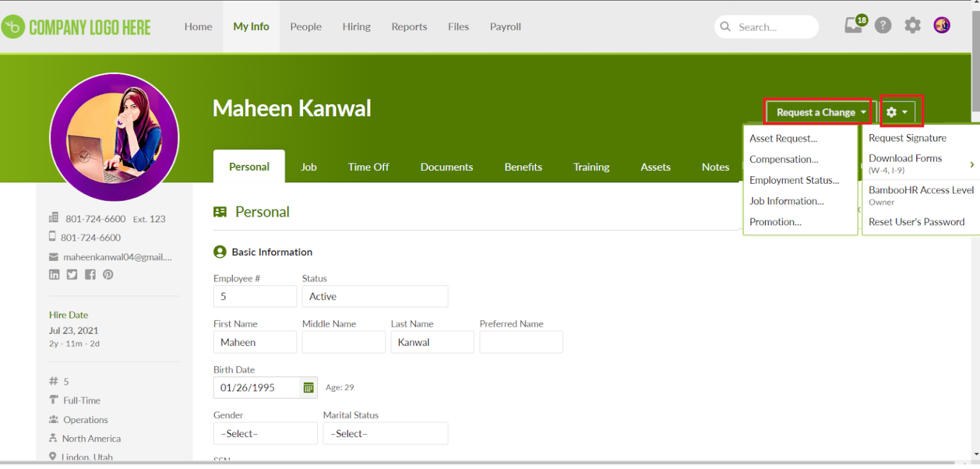Go to the Payroll navigation link
980x469 pixels.
(505, 27)
